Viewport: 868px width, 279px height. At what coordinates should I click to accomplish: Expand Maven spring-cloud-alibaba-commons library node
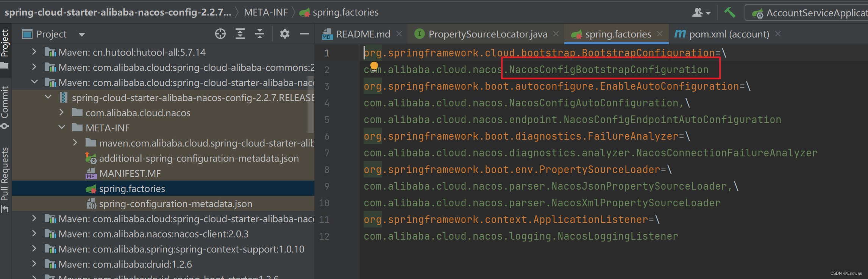tap(34, 67)
